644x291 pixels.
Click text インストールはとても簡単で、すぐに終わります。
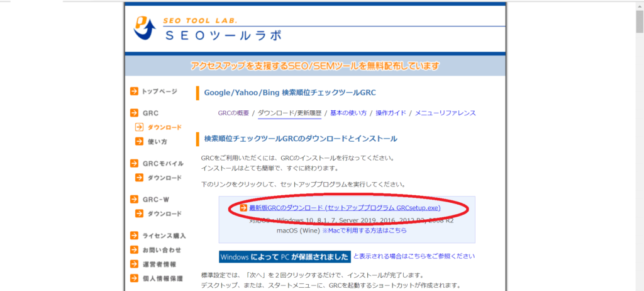(269, 168)
